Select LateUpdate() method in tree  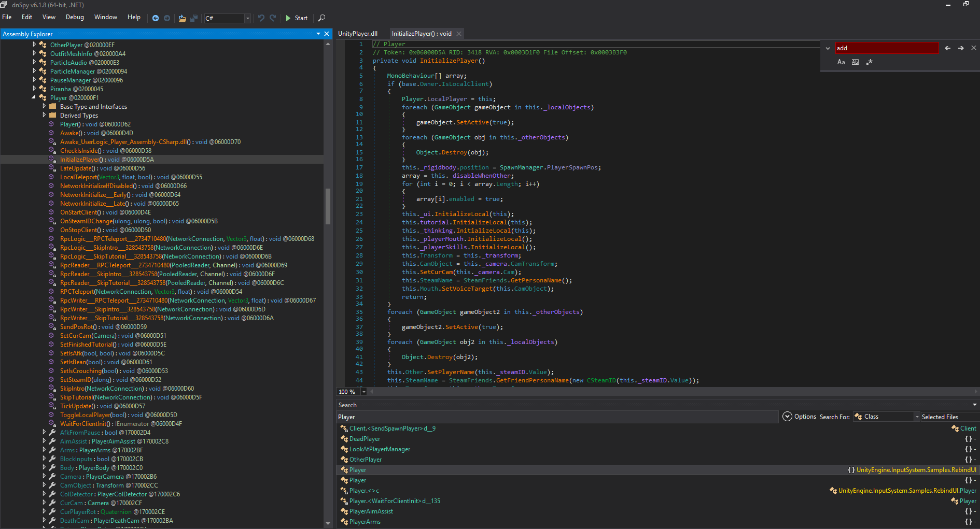(x=103, y=168)
